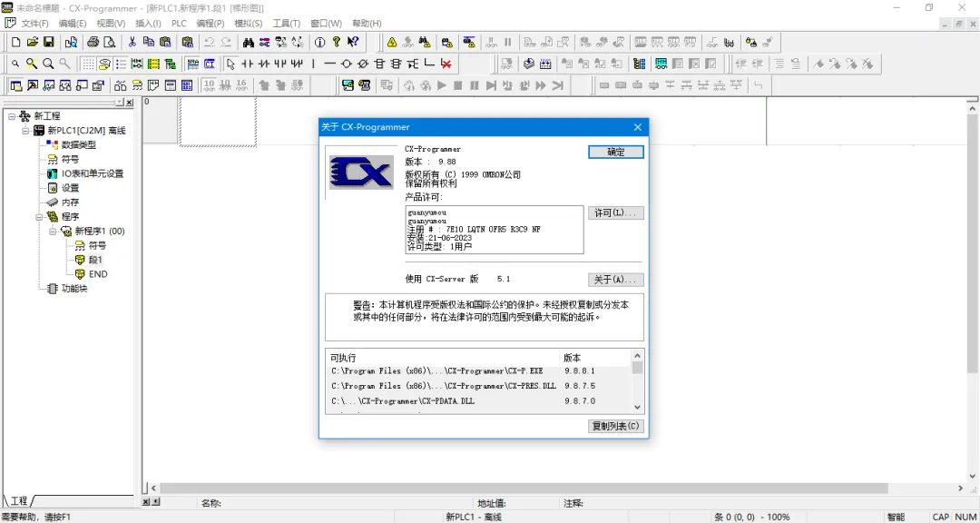Click the red X delete line tool

click(x=446, y=64)
